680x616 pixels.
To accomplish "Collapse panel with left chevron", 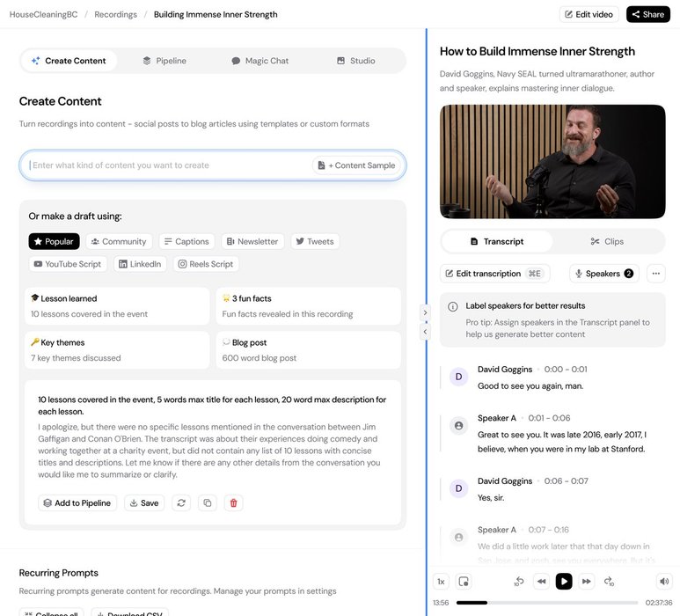I will [425, 332].
